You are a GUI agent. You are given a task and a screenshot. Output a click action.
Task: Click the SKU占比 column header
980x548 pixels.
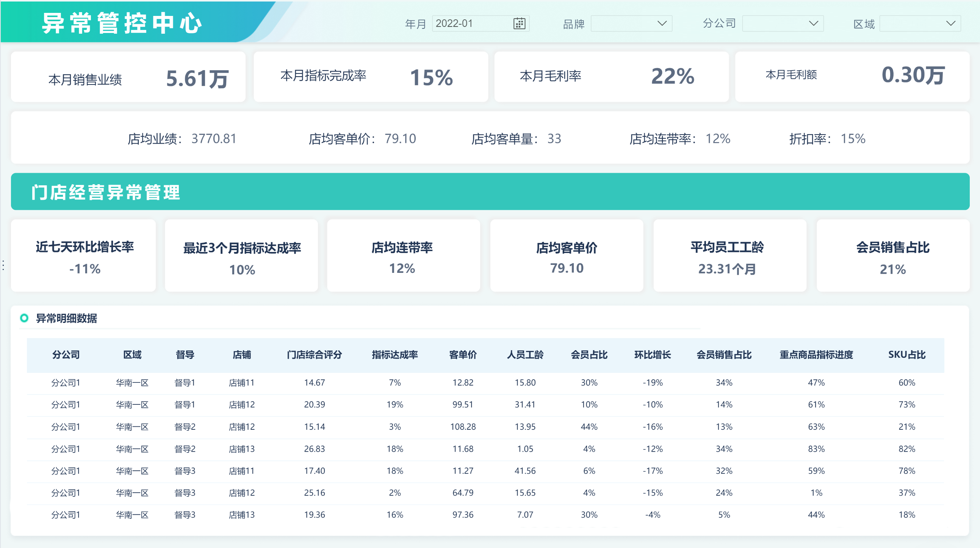pyautogui.click(x=906, y=355)
